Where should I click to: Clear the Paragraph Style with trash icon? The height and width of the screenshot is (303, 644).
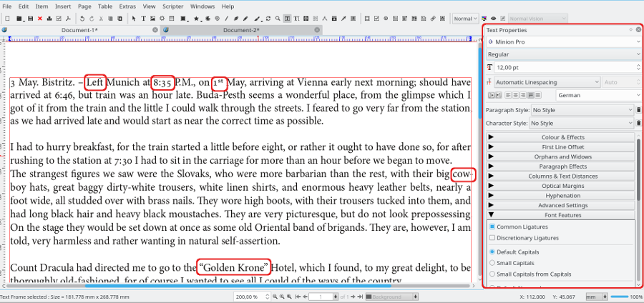(x=638, y=110)
